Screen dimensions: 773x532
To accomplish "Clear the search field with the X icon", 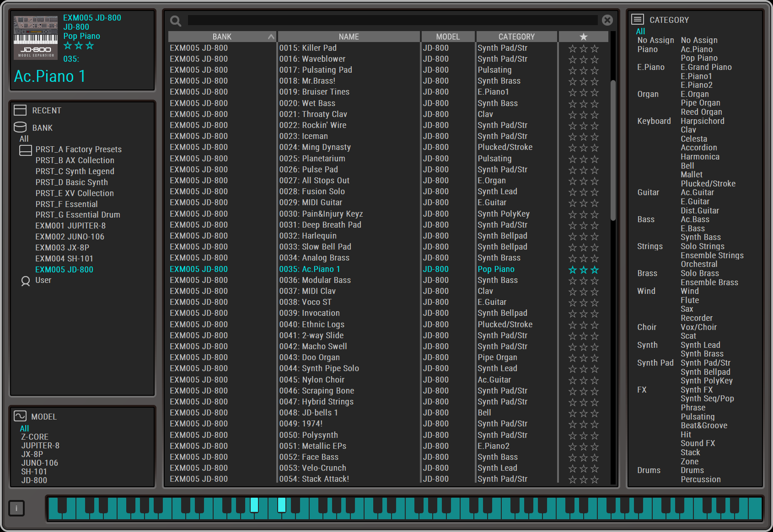I will click(x=607, y=20).
